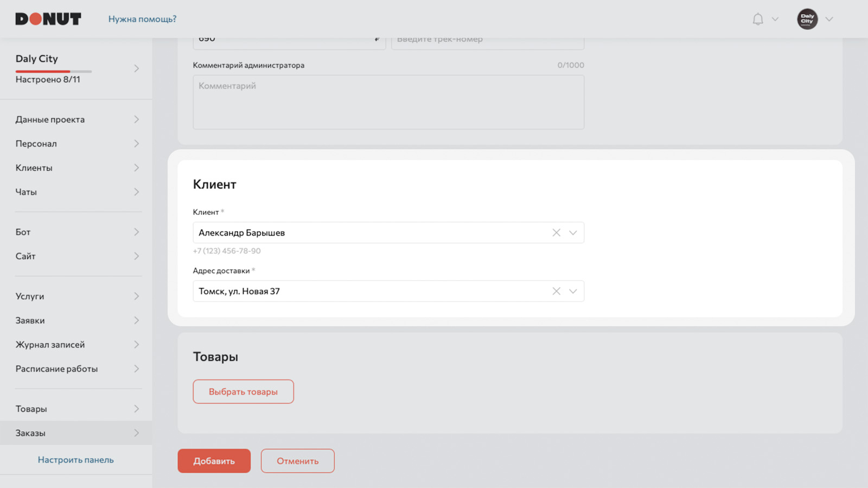Expand the Адрес доставки dropdown arrow
This screenshot has width=868, height=488.
(x=573, y=291)
